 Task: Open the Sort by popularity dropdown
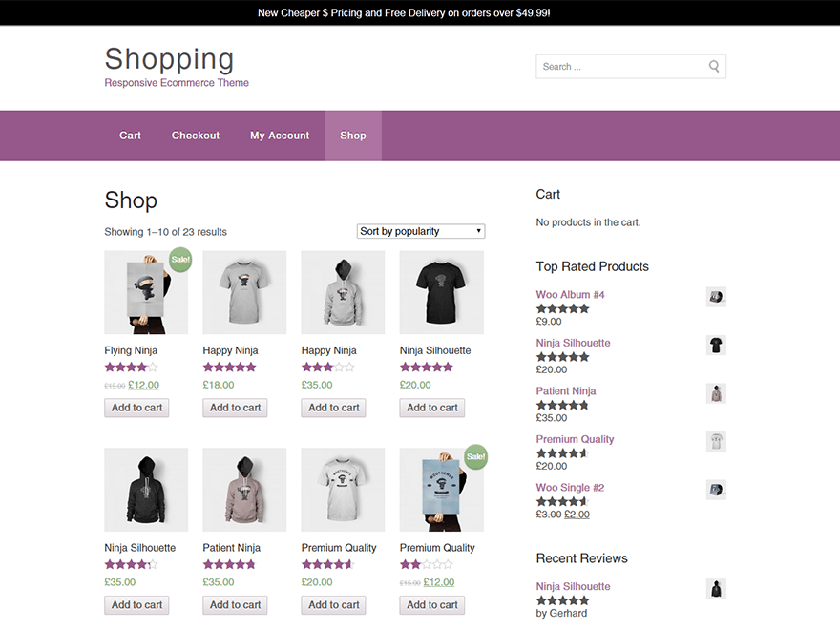point(421,231)
